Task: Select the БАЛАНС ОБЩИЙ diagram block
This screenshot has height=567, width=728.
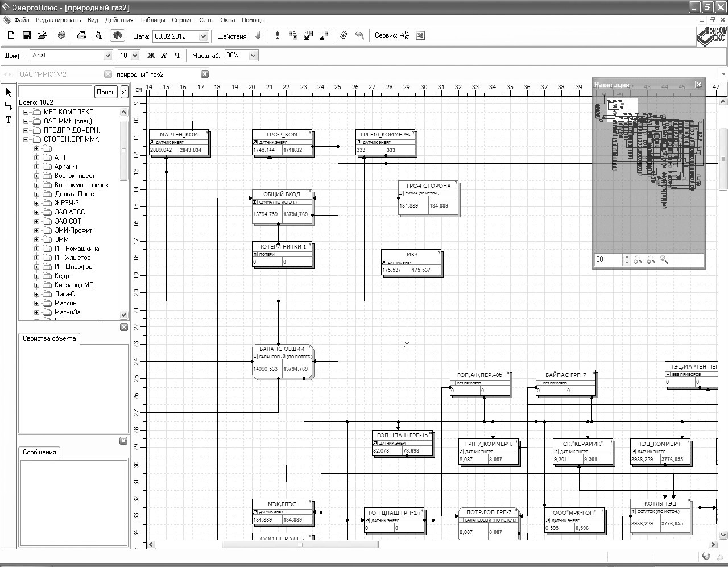Action: pyautogui.click(x=283, y=362)
